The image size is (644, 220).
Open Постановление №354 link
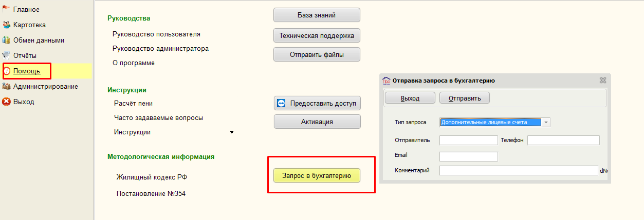tap(151, 194)
